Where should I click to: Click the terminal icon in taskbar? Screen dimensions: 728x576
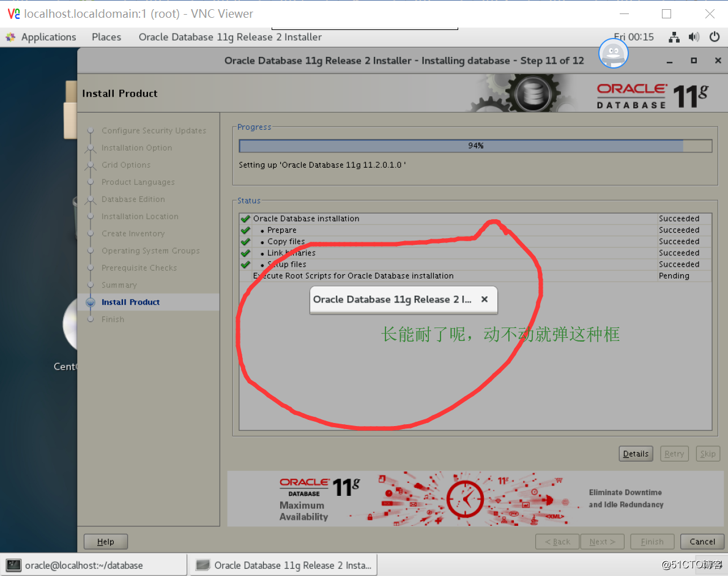tap(13, 565)
